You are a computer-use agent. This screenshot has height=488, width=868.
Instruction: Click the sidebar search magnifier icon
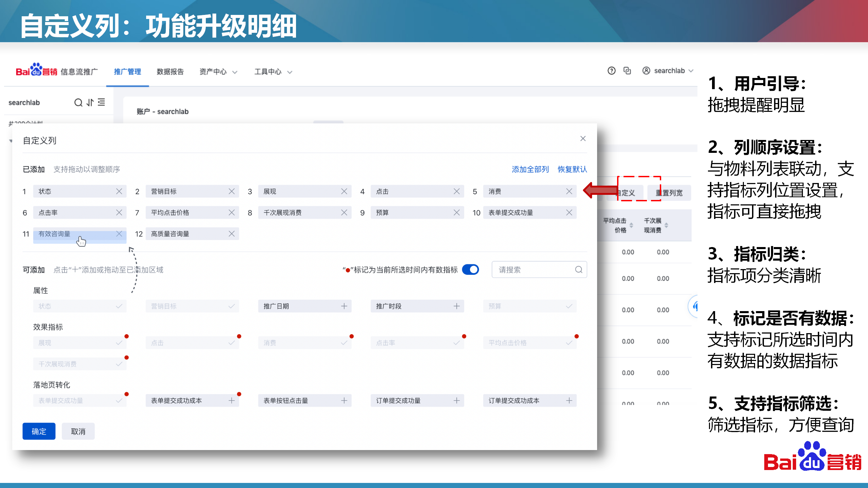coord(78,103)
